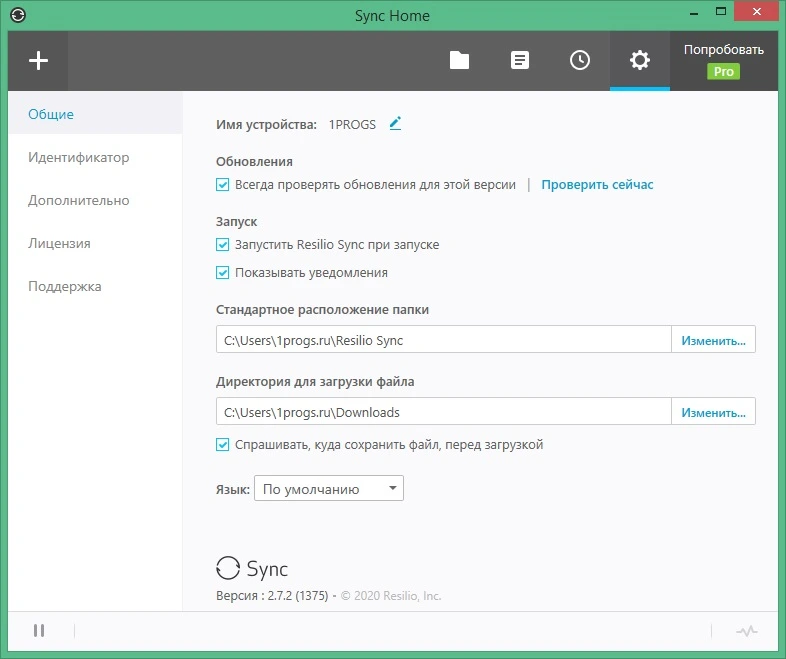Click the Sync app icon in title bar
The height and width of the screenshot is (659, 786).
click(18, 15)
